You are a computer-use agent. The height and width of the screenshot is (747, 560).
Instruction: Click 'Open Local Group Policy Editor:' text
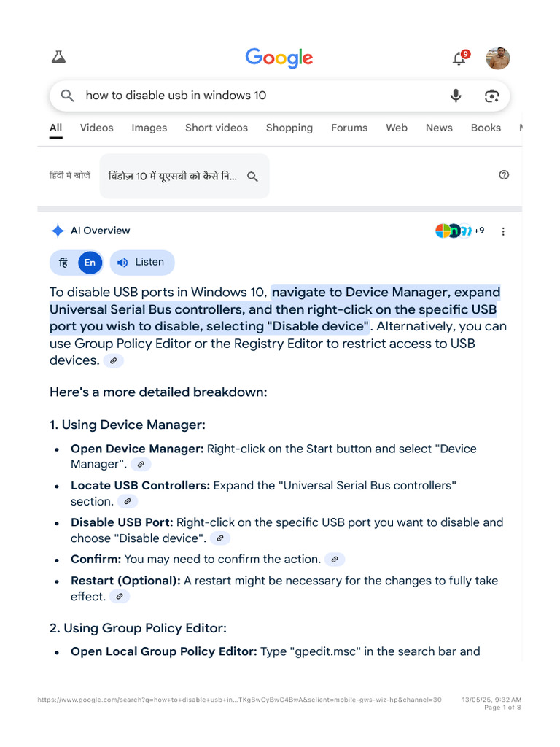[x=164, y=651]
